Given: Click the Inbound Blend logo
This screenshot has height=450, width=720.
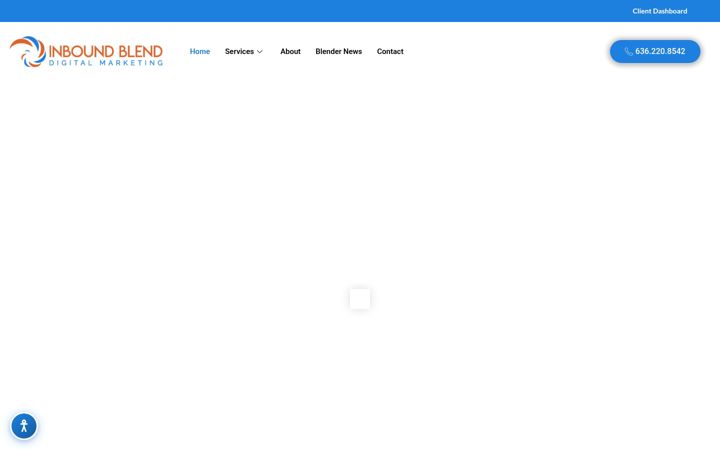Looking at the screenshot, I should (86, 51).
